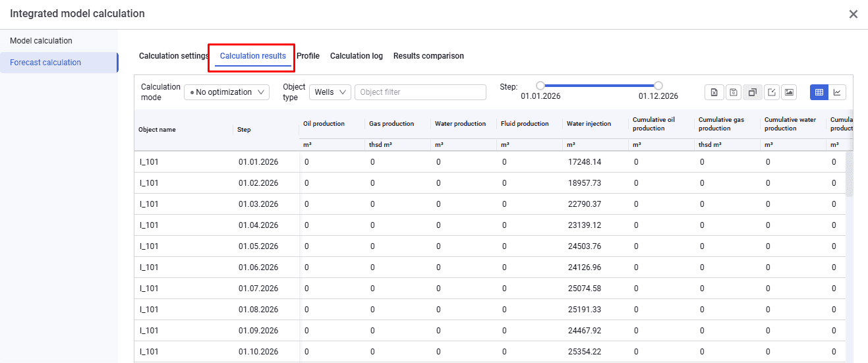Click the Water production column header

(x=460, y=124)
